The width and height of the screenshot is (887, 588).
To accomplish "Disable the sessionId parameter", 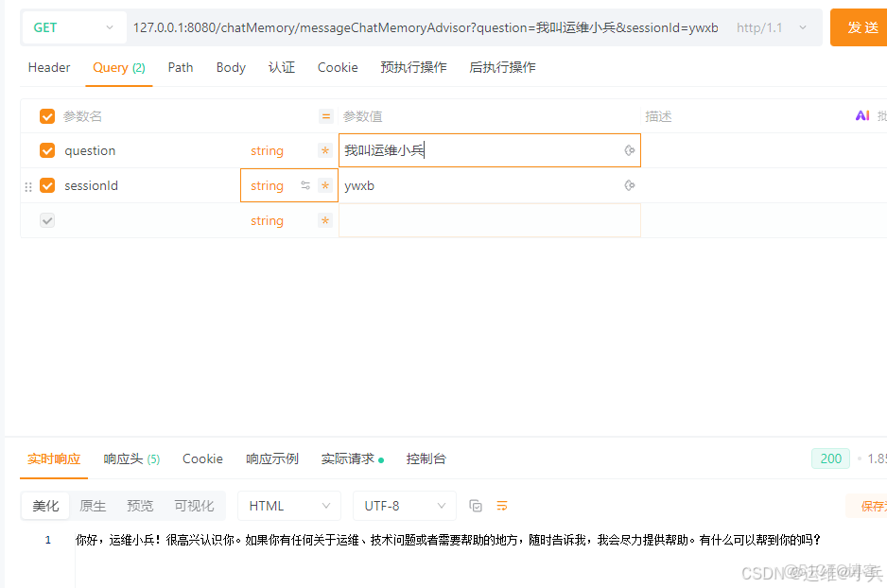I will [46, 185].
